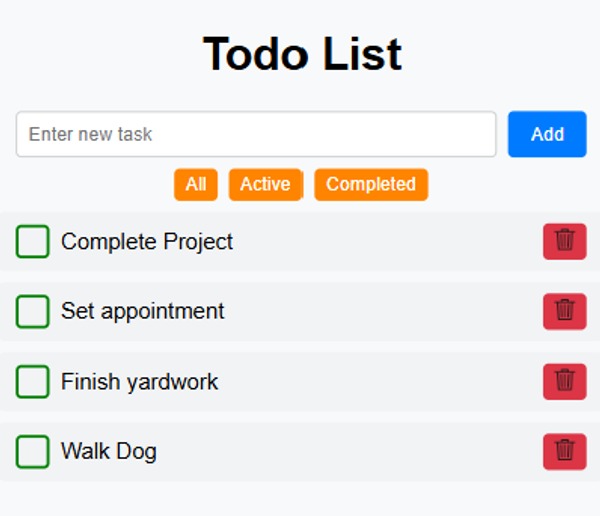600x516 pixels.
Task: Switch to the Completed filter
Action: (x=371, y=184)
